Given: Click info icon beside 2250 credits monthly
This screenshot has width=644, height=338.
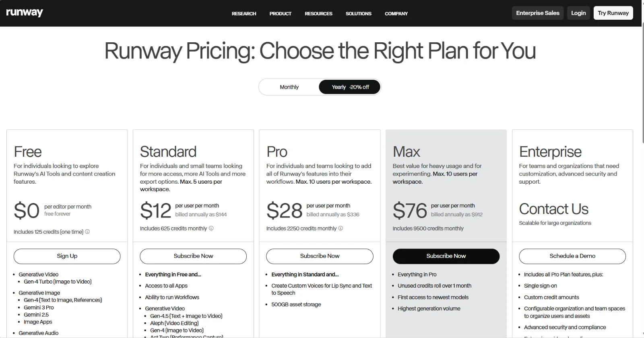Looking at the screenshot, I should (341, 228).
